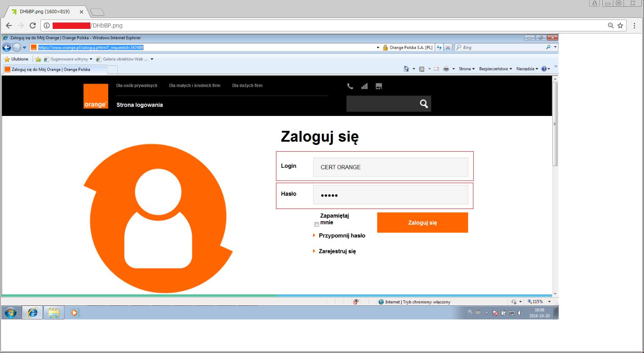This screenshot has height=353, width=644.
Task: Expand IE address bar history dropdown
Action: pyautogui.click(x=378, y=48)
